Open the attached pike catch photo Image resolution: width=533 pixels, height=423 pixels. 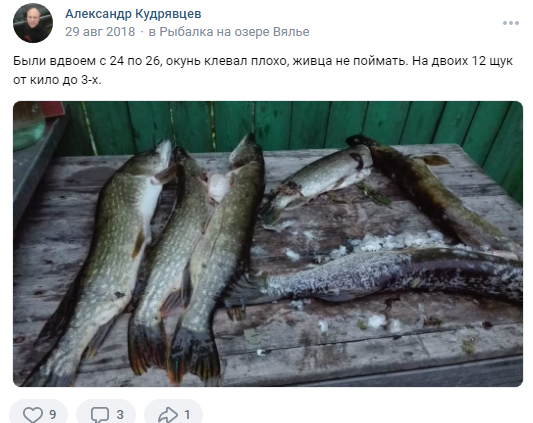[268, 244]
